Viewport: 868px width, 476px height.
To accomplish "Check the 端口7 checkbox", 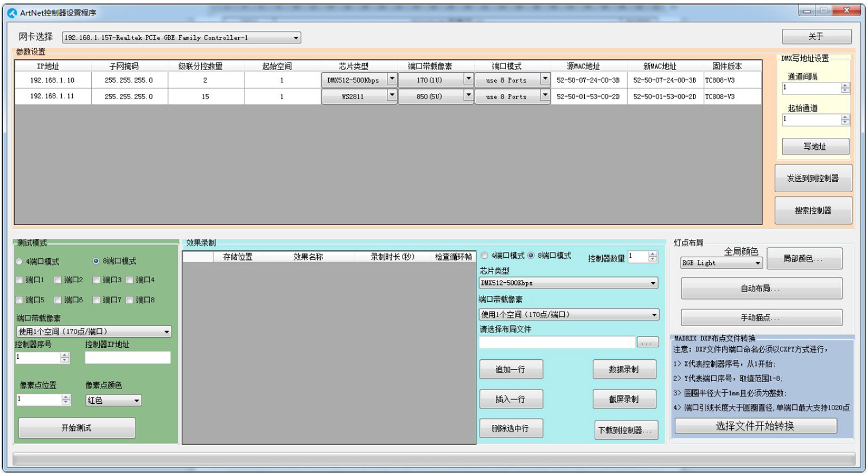I will coord(97,300).
